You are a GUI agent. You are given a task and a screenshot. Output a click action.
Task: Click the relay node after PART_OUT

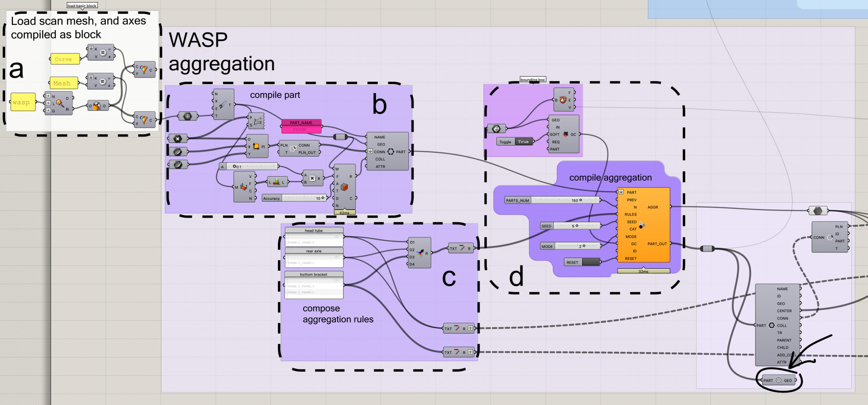point(707,249)
